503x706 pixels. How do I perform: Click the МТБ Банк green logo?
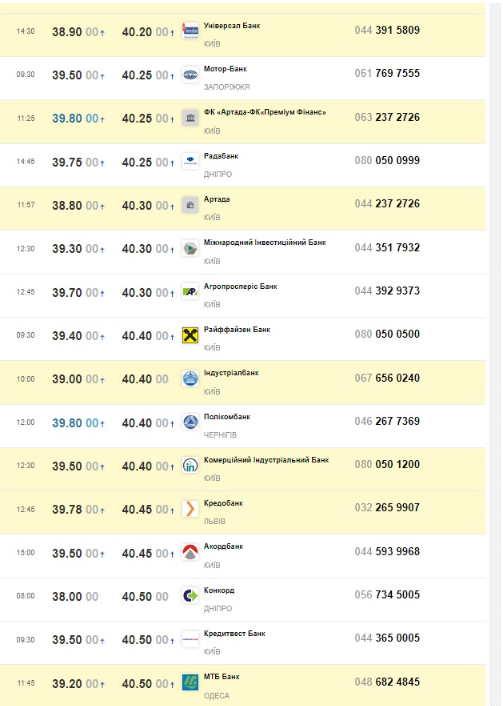[x=190, y=683]
